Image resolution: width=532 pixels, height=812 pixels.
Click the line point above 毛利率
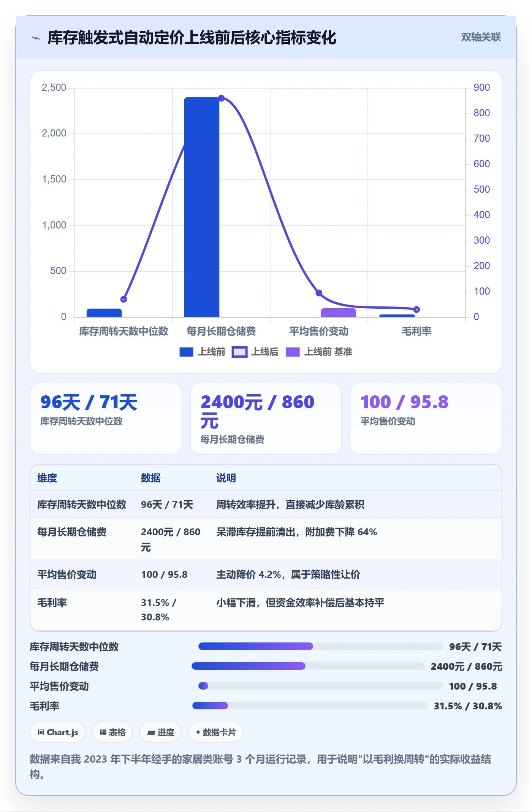pyautogui.click(x=416, y=309)
